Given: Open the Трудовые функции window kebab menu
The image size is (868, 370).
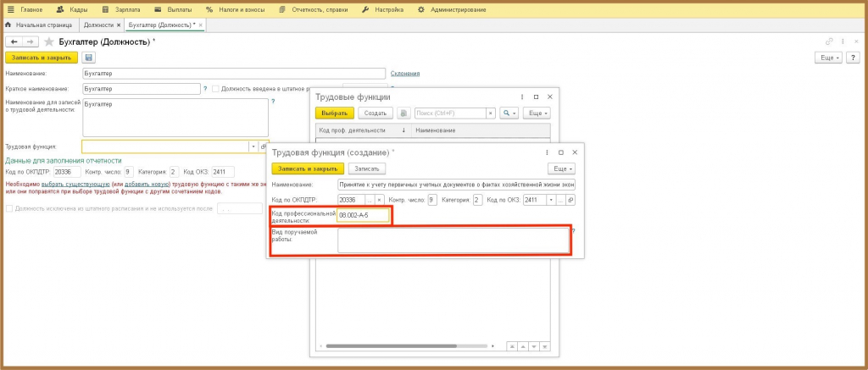Looking at the screenshot, I should tap(521, 97).
